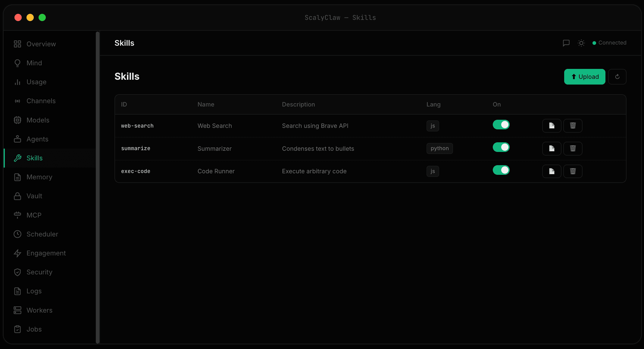The image size is (644, 349).
Task: View the web-search skill file icon
Action: (x=552, y=126)
